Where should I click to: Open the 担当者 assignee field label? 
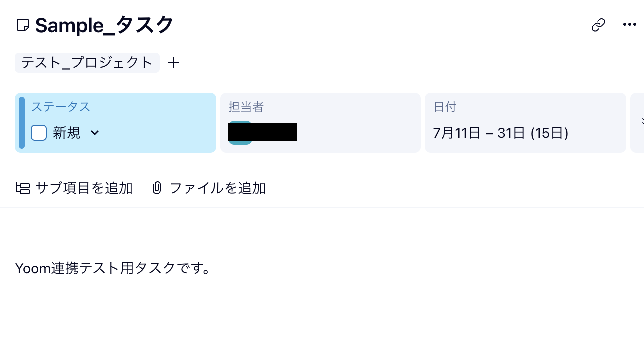pyautogui.click(x=246, y=107)
